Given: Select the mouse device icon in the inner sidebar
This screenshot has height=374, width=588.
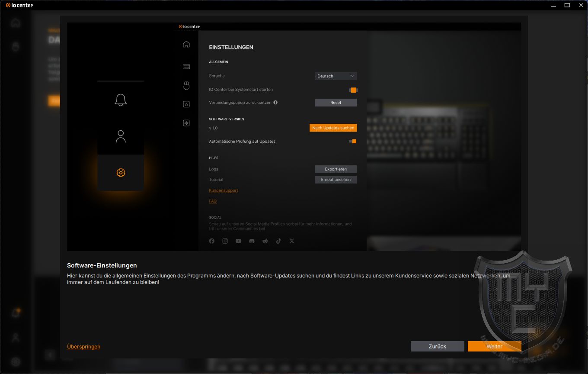Looking at the screenshot, I should coord(186,85).
